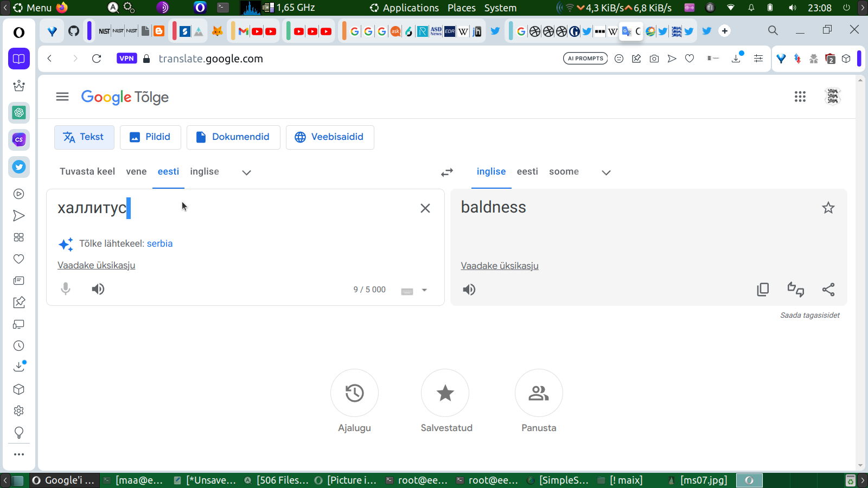Screen dimensions: 868x488
Task: Focus the source text input field
Action: [233, 208]
